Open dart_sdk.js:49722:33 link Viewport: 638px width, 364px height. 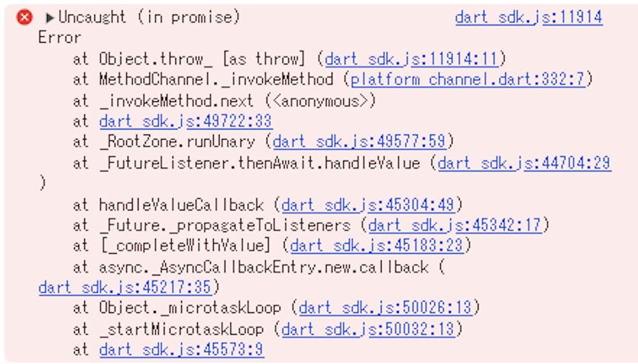pos(186,120)
